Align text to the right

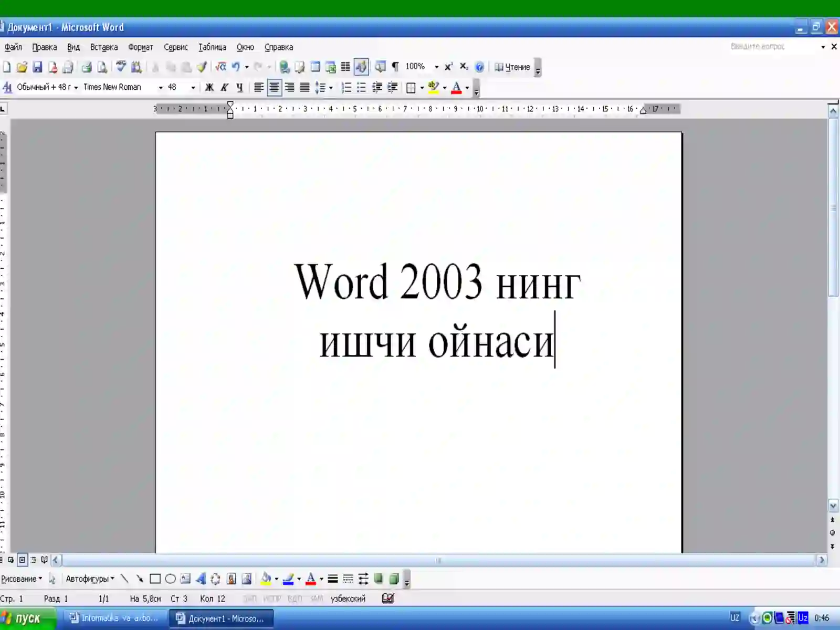click(289, 88)
